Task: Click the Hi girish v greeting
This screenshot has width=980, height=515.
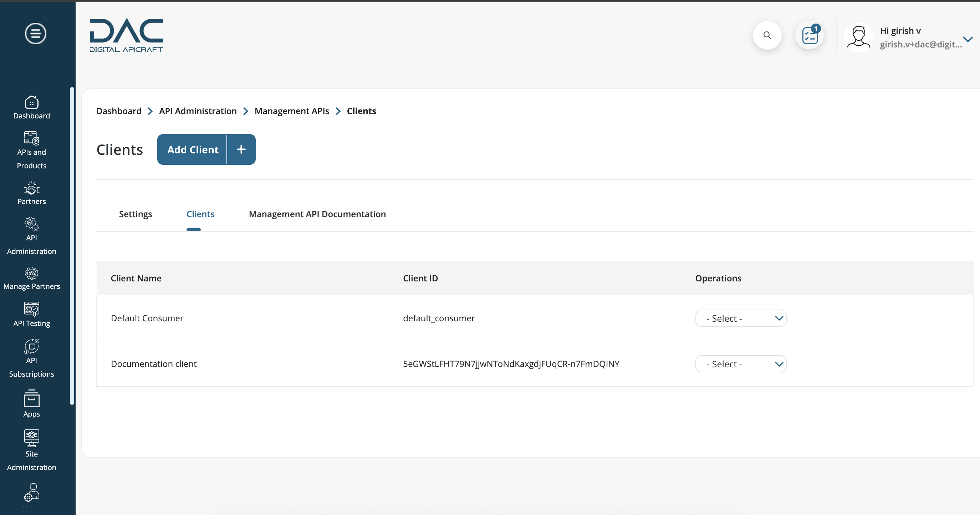Action: pos(900,31)
